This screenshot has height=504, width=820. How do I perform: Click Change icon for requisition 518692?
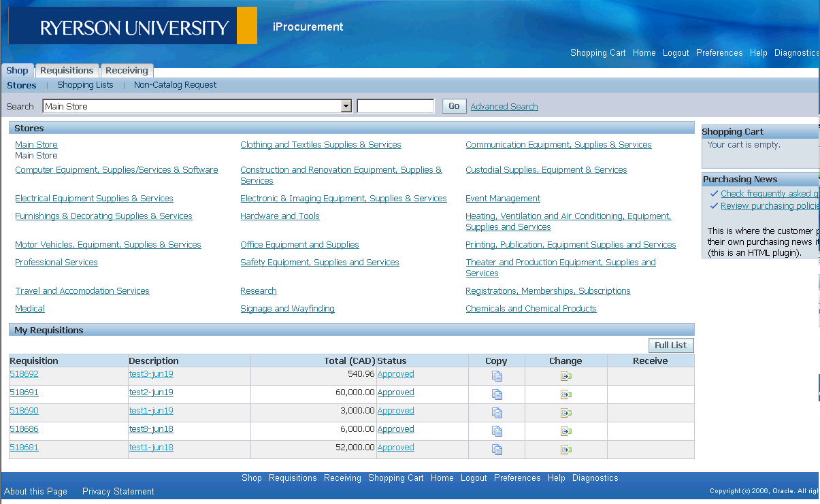pos(565,376)
